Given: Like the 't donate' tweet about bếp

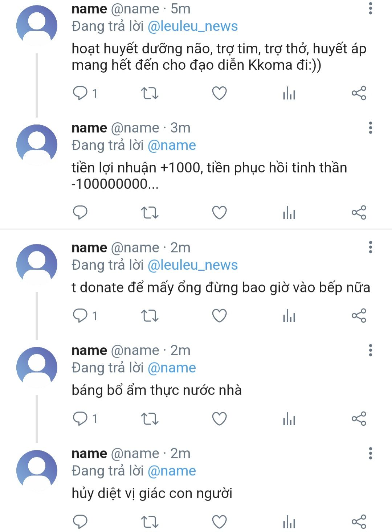Looking at the screenshot, I should 219,316.
